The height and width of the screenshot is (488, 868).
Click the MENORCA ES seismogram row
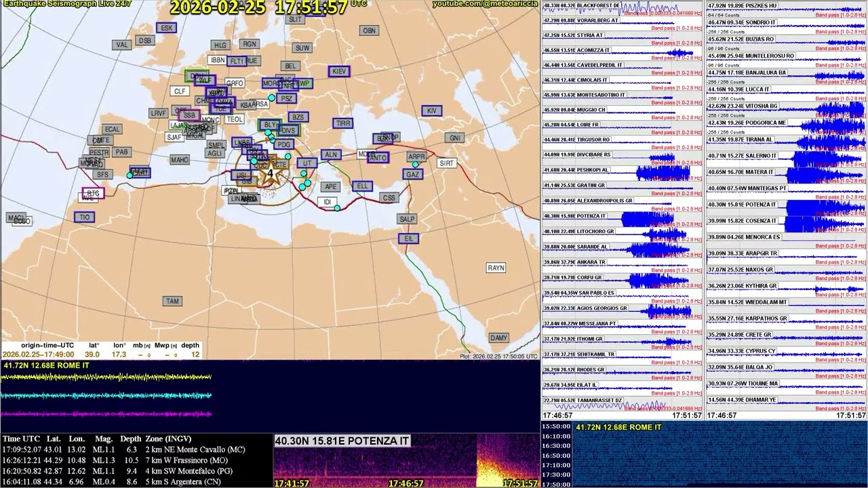pyautogui.click(x=787, y=241)
